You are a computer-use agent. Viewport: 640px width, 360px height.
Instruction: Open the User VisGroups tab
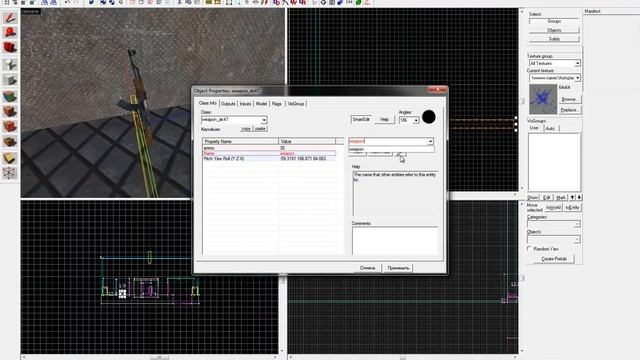point(534,128)
